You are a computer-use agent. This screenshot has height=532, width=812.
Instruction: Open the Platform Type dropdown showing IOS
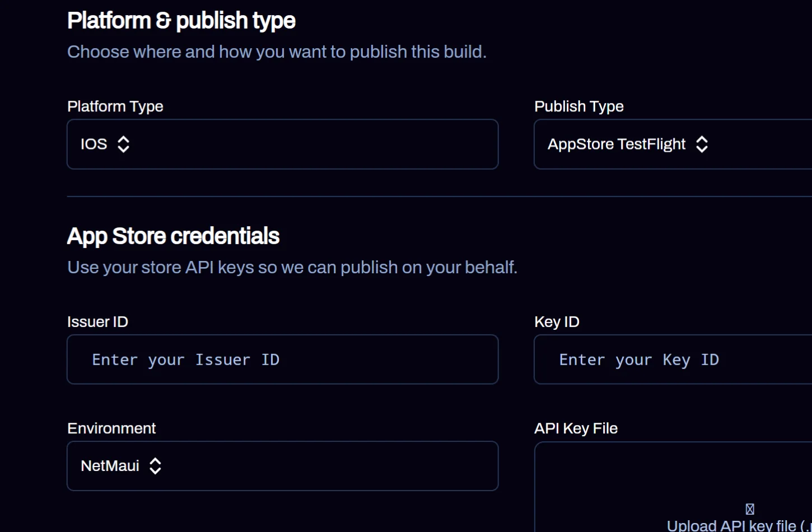pos(282,144)
